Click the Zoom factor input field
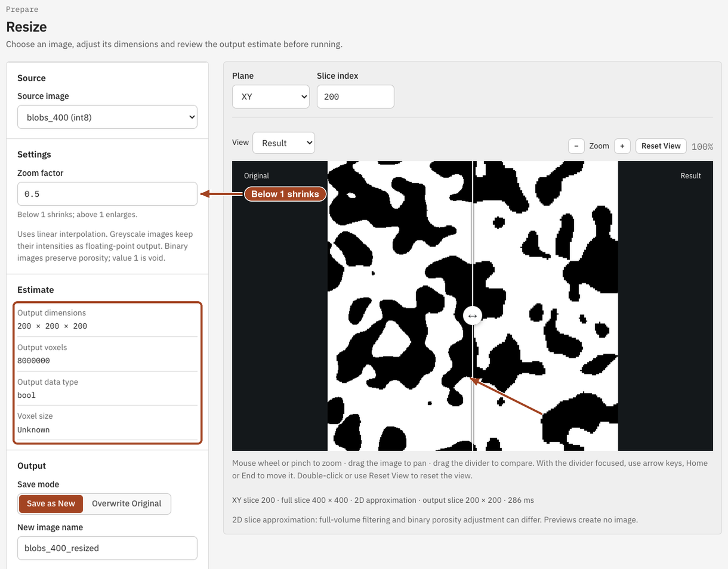 (107, 194)
